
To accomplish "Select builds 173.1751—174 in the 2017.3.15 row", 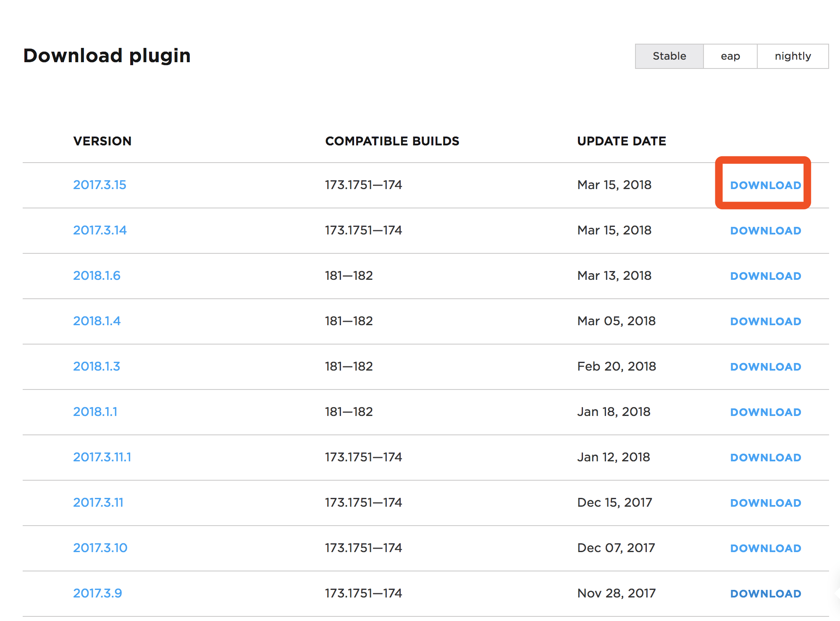I will [x=364, y=185].
